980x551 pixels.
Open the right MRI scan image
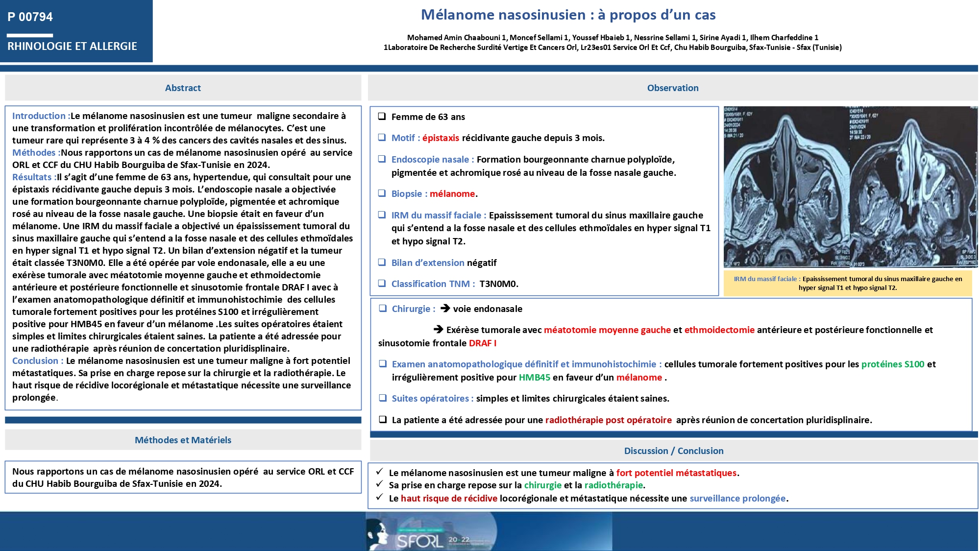point(913,186)
